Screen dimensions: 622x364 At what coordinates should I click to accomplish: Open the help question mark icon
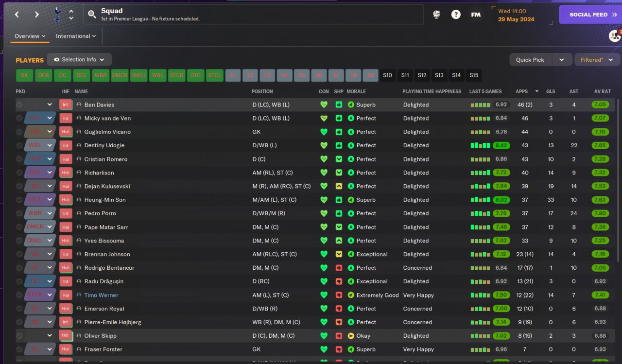[x=456, y=15]
